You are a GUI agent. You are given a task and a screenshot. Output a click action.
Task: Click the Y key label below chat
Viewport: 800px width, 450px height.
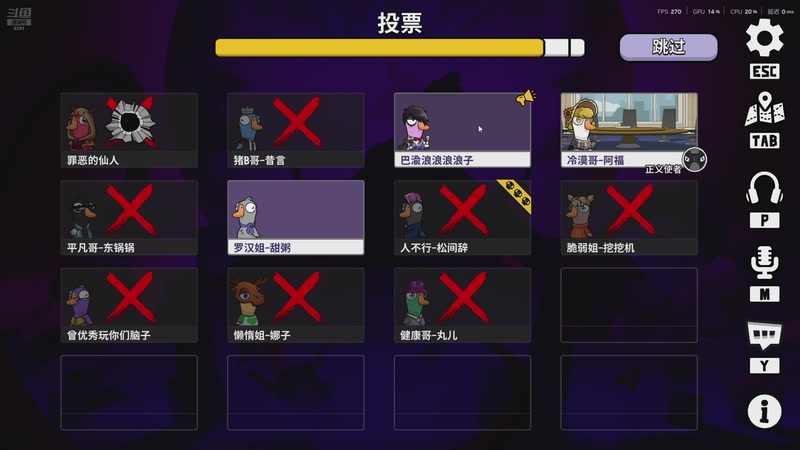pos(764,366)
